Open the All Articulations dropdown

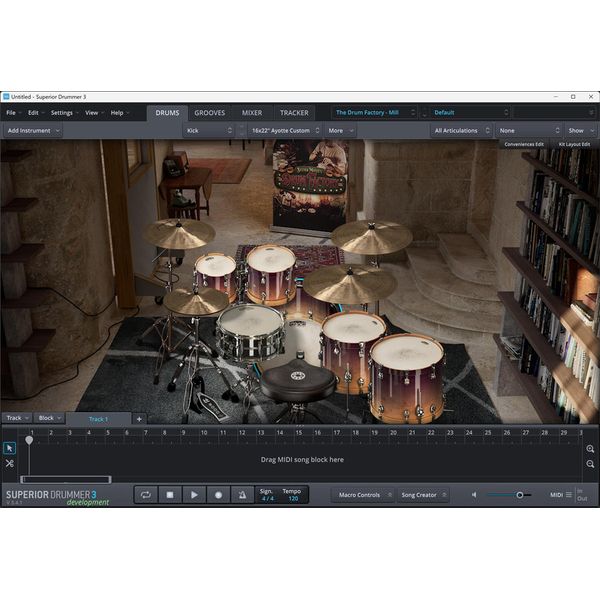(x=461, y=130)
